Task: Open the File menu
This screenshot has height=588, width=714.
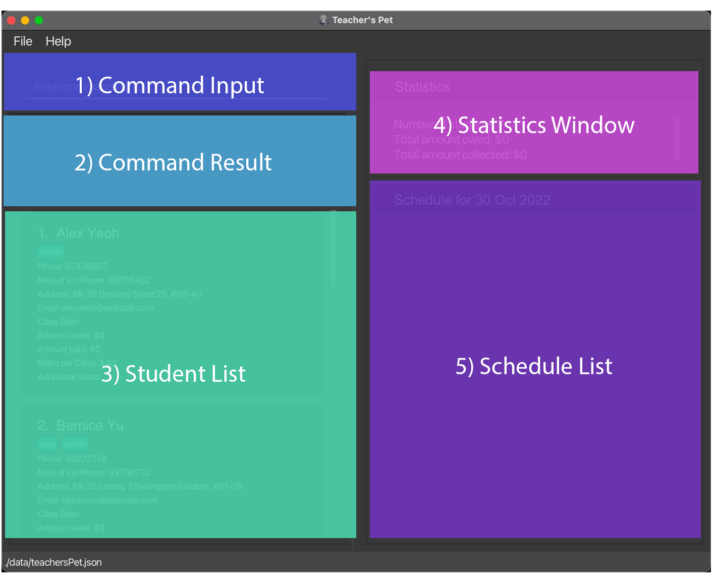Action: pyautogui.click(x=23, y=41)
